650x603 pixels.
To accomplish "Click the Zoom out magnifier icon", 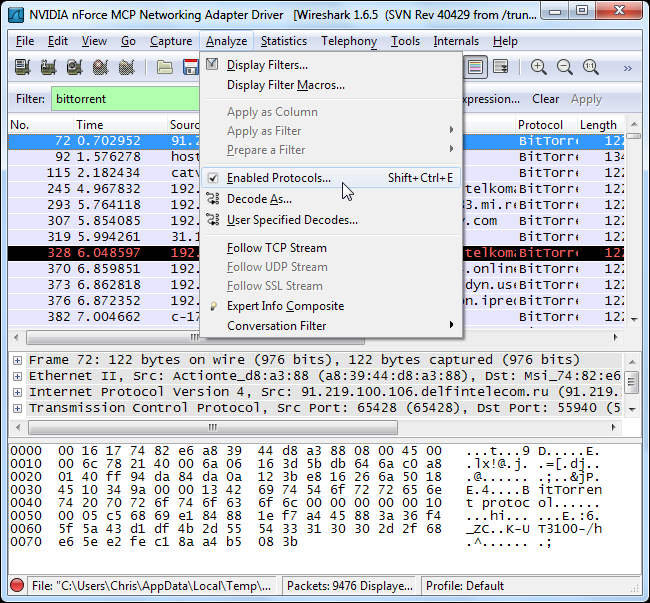I will 565,67.
